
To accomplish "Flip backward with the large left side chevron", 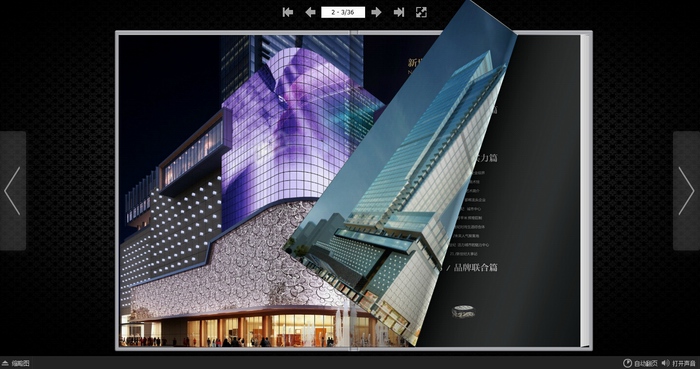I will 12,191.
